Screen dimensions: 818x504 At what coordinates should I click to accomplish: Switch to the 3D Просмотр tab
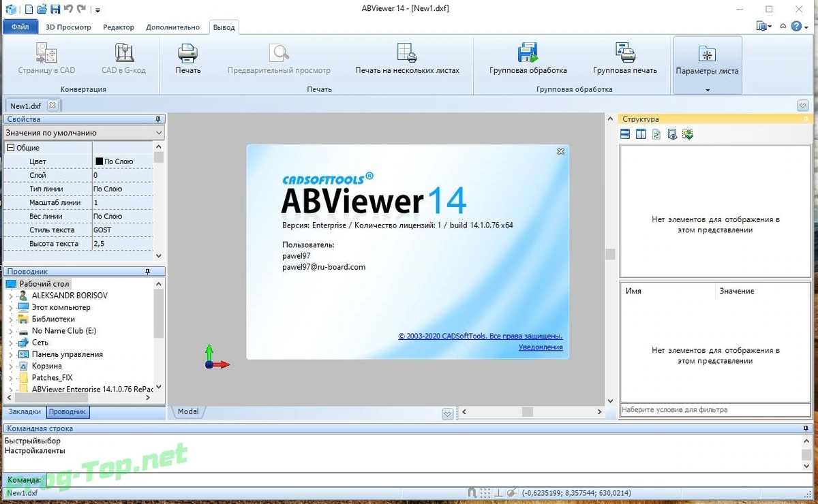pos(68,27)
